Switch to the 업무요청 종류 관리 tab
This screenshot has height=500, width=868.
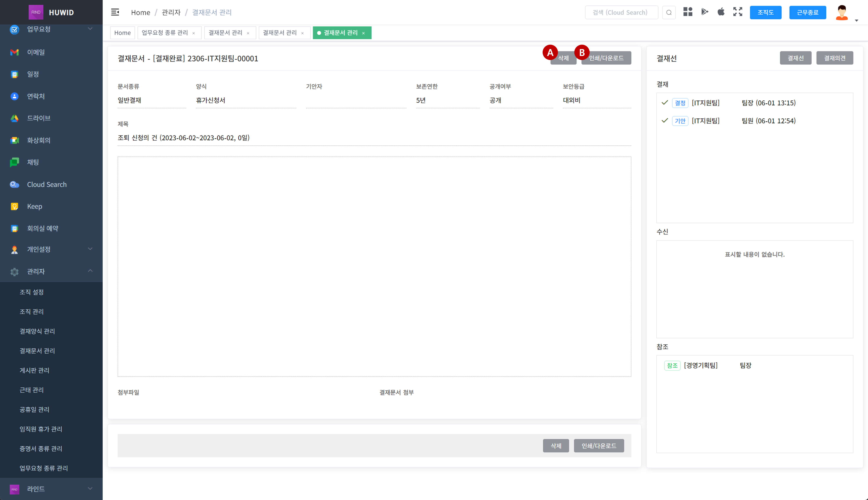[165, 33]
